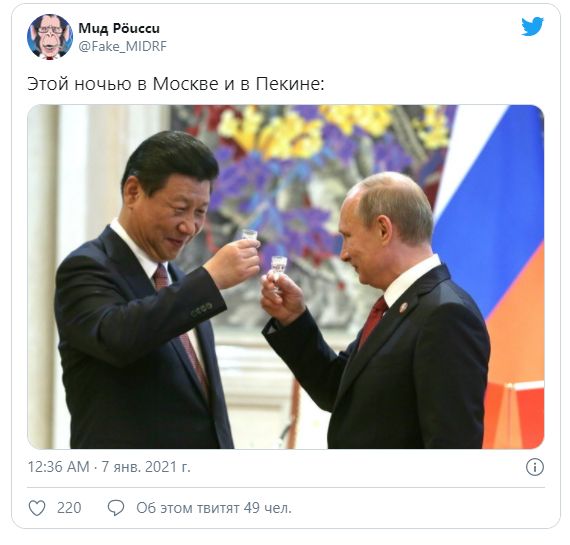
Task: Open Об этом твитят 49 чел. link
Action: pos(214,508)
